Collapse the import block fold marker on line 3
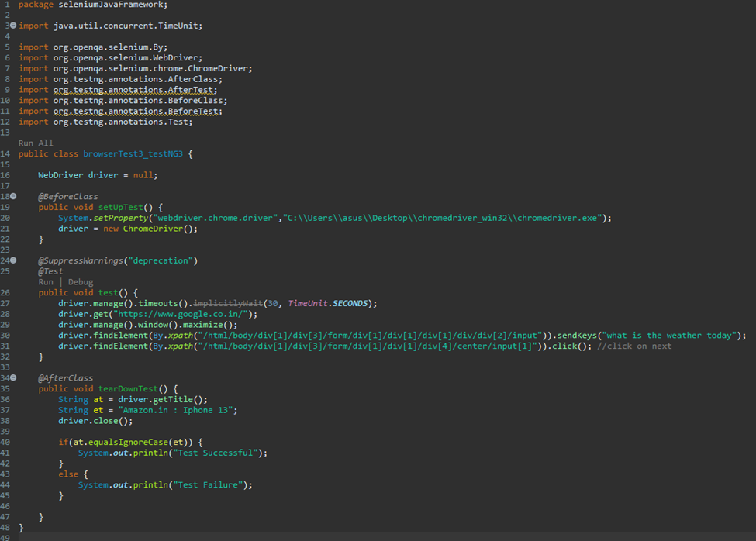The width and height of the screenshot is (756, 541). (x=13, y=25)
